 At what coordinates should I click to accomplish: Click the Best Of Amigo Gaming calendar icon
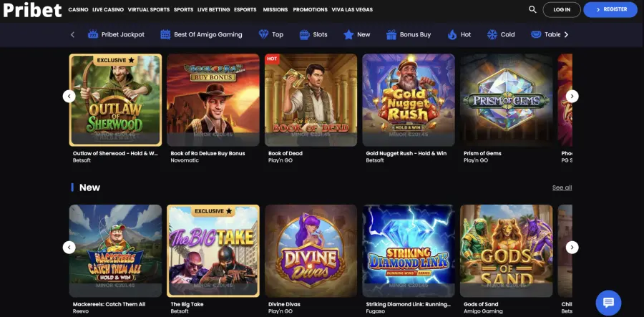165,34
